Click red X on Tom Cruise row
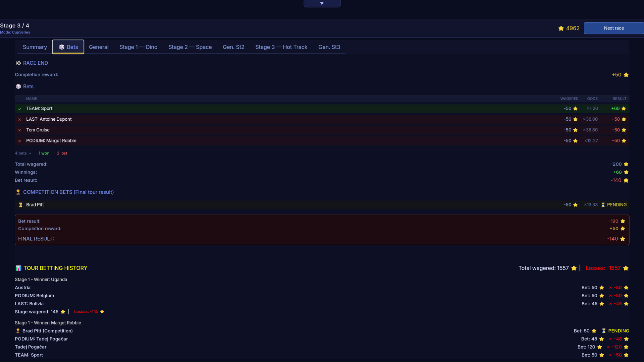The width and height of the screenshot is (644, 362). click(19, 130)
